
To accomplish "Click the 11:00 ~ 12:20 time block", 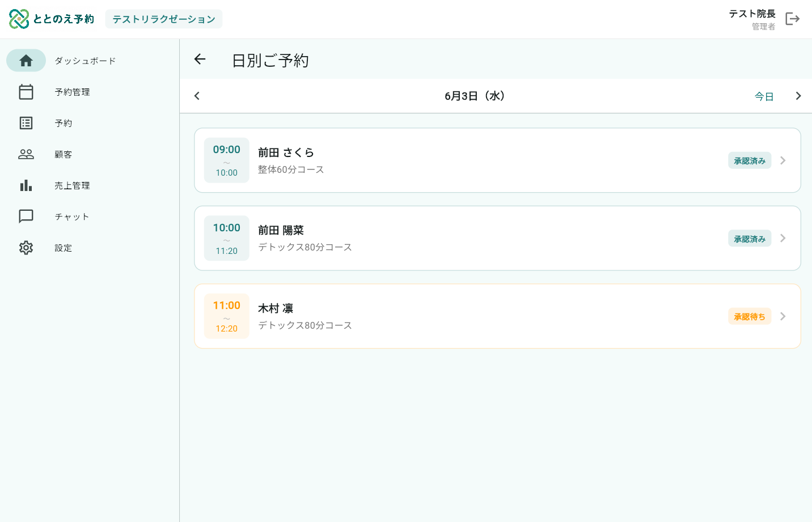I will tap(227, 316).
